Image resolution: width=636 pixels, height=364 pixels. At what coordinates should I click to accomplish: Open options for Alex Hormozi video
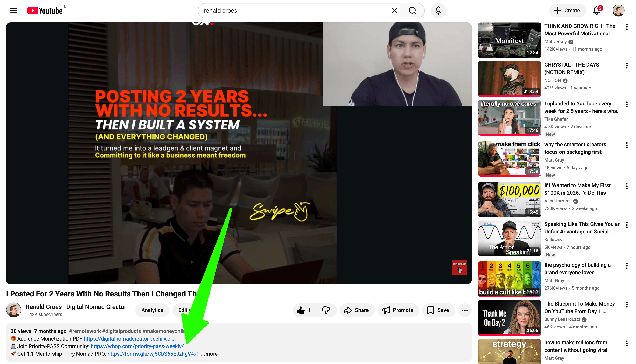[x=627, y=186]
